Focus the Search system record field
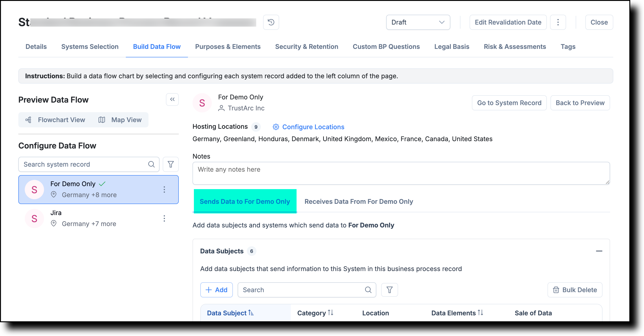Screen dimensions: 644x336 (89, 164)
